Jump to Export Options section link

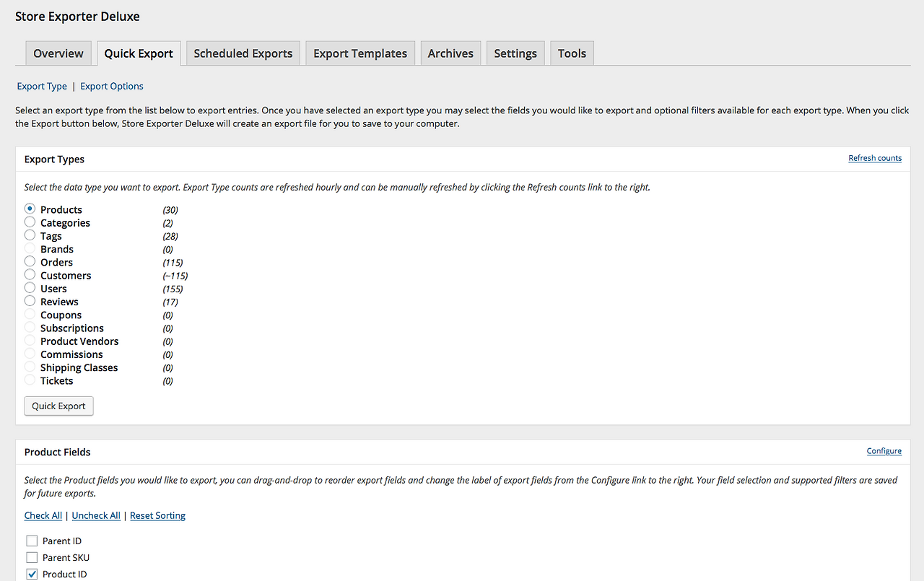pyautogui.click(x=112, y=86)
